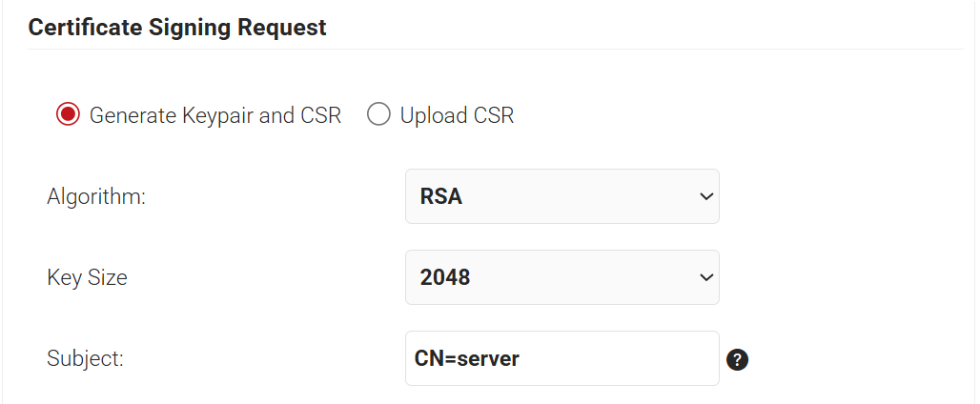Click the "RSA" value in Algorithm selector
This screenshot has height=404, width=980.
tap(441, 197)
